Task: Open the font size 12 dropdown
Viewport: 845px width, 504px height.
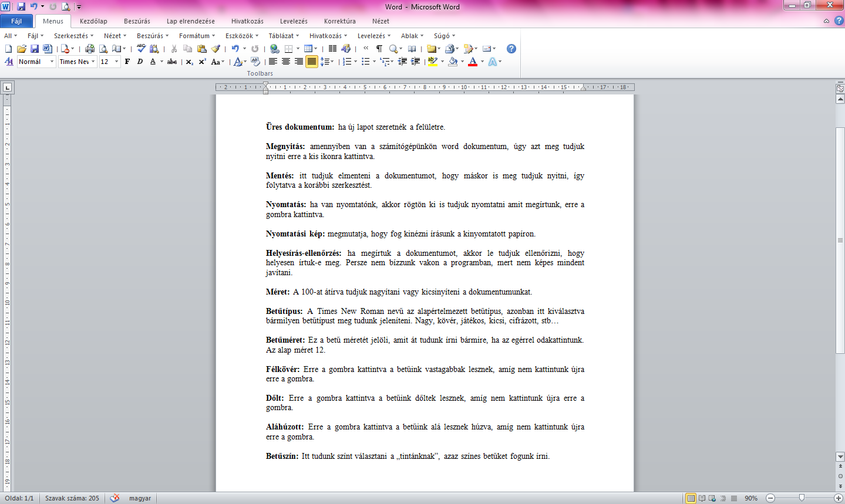Action: click(x=116, y=62)
